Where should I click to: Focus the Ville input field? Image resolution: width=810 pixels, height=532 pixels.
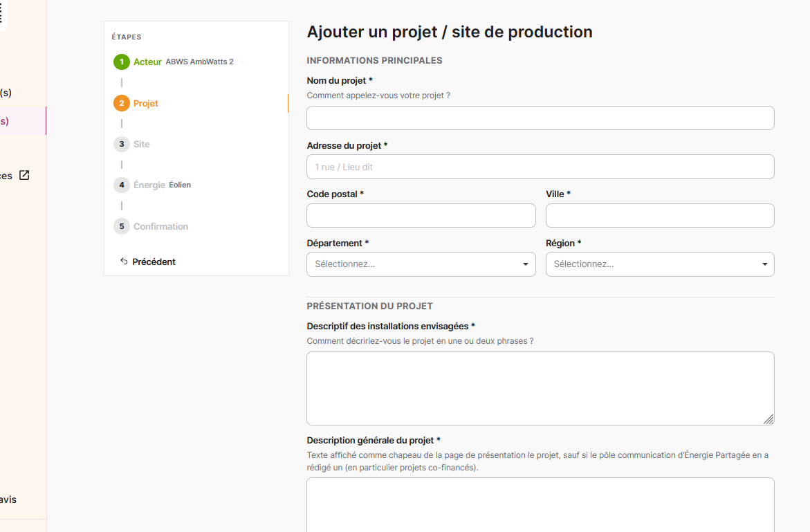tap(660, 215)
